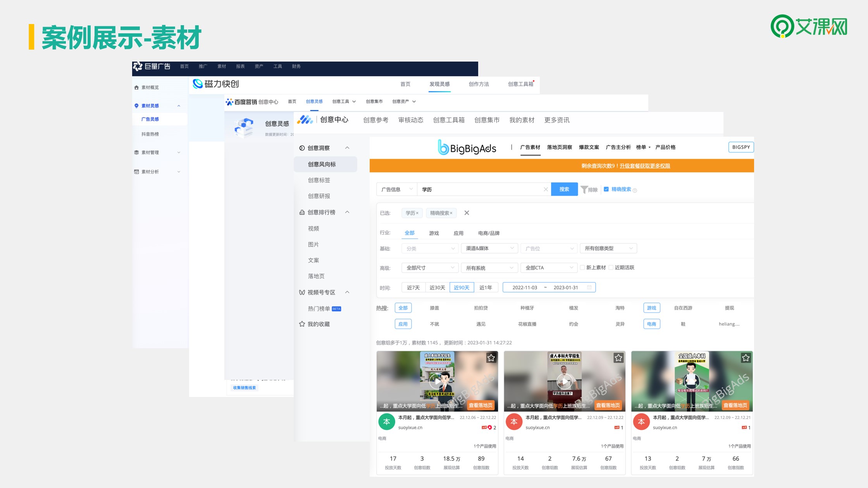Click the 精确搜索 help icon
Image resolution: width=868 pixels, height=488 pixels.
(x=635, y=190)
